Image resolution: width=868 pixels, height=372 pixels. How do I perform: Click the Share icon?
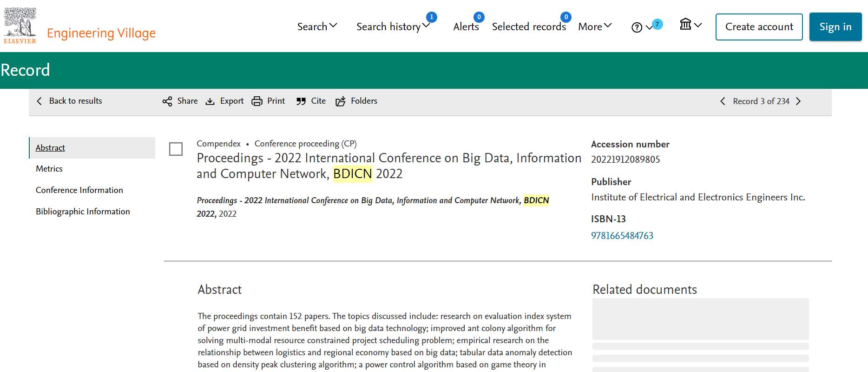[167, 101]
